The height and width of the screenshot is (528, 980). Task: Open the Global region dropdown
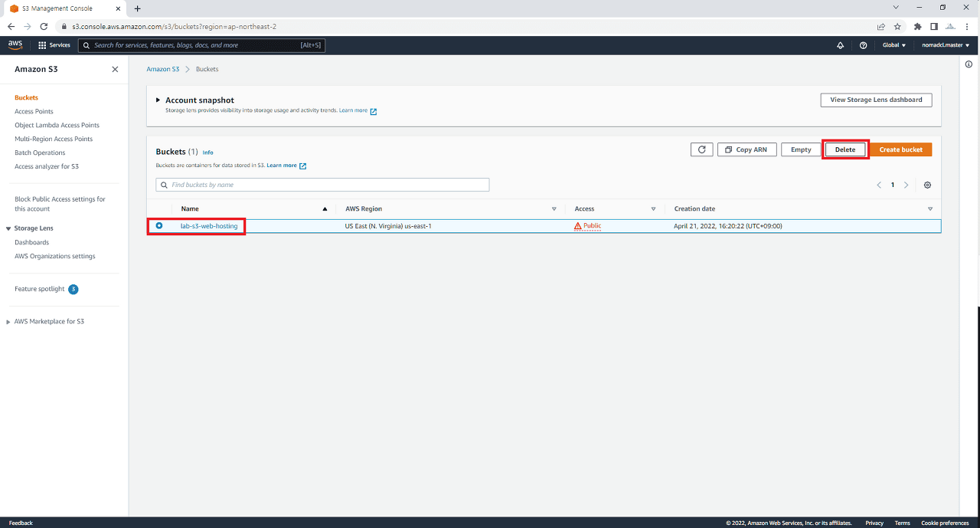pos(893,45)
